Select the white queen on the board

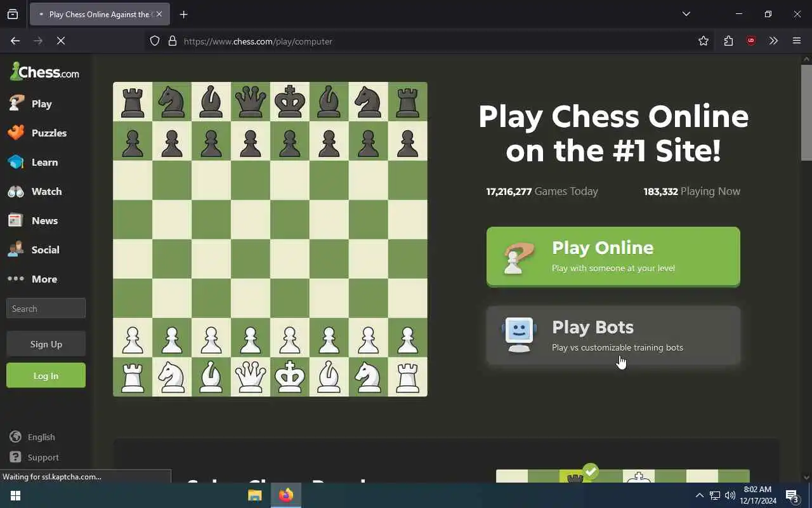coord(251,377)
